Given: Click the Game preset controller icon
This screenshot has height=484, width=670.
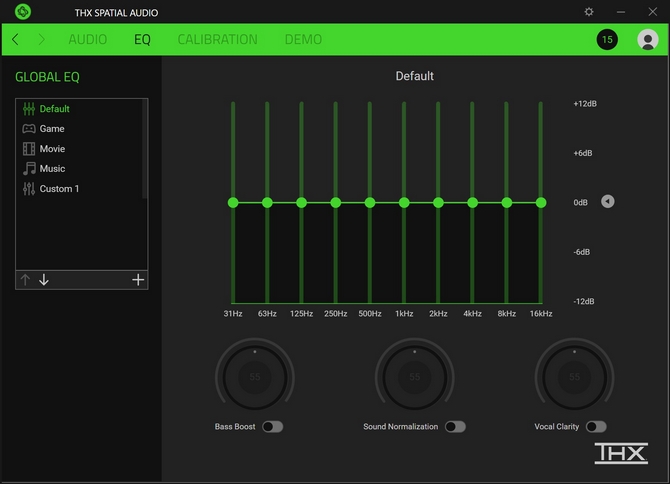Looking at the screenshot, I should pyautogui.click(x=29, y=129).
